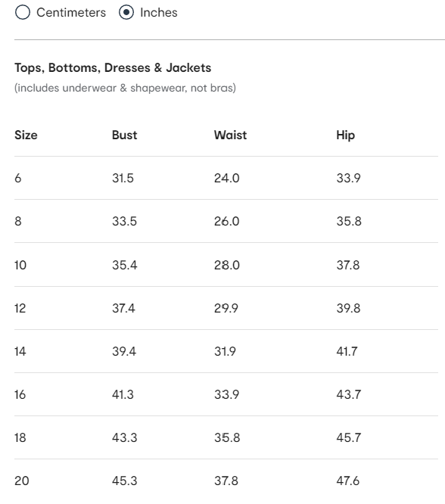Click waist value 24.0 for size 6
The image size is (445, 504).
click(x=227, y=178)
